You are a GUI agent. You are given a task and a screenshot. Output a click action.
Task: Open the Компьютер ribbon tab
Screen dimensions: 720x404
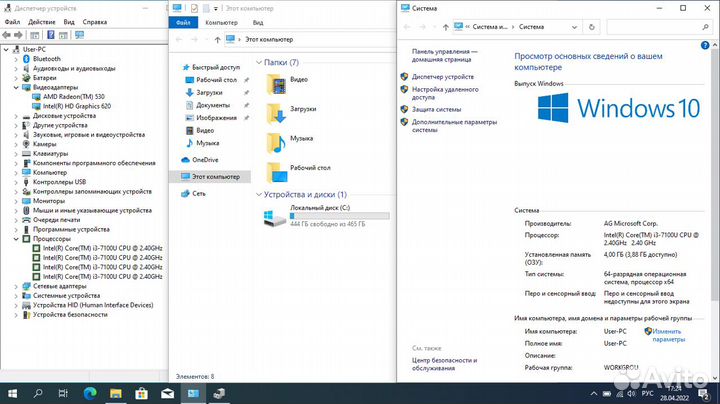[221, 22]
